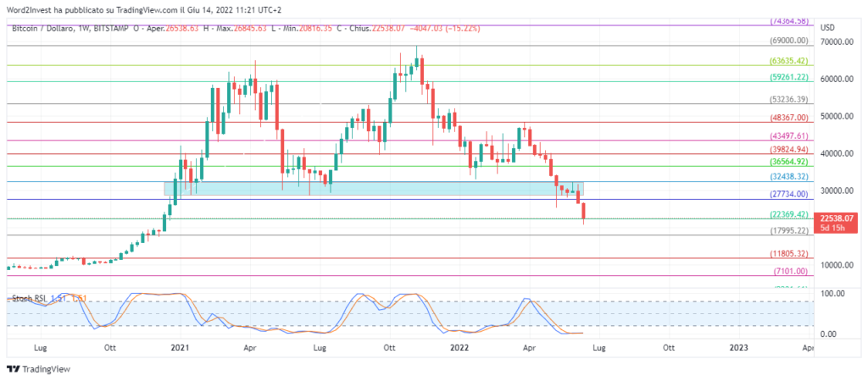Click the 17995.22 price level label
Viewport: 868px width, 381px height.
click(x=788, y=230)
